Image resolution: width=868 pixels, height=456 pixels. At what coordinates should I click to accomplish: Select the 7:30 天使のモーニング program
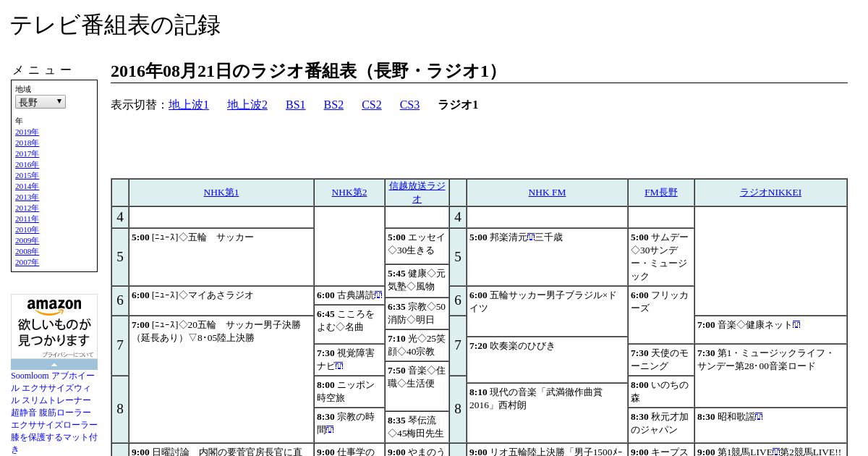(661, 360)
